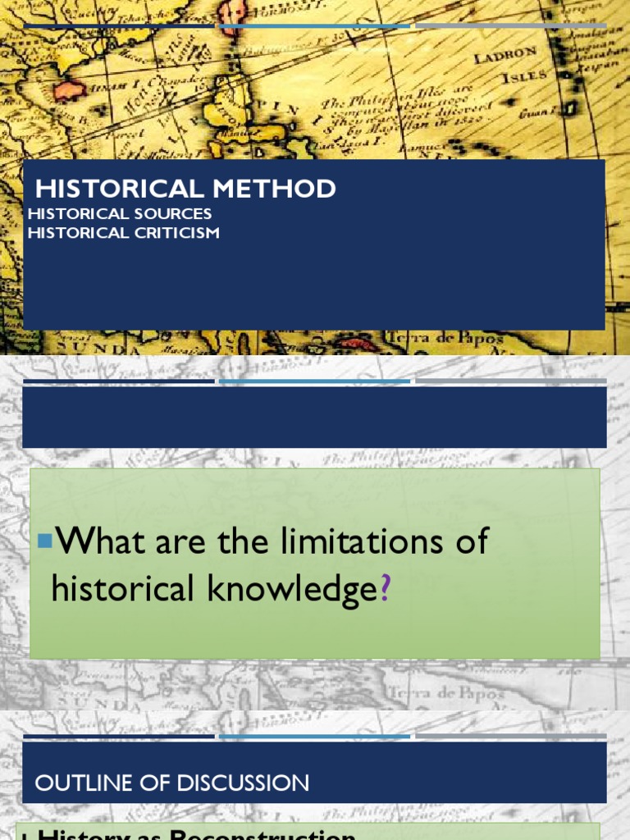
Task: Select the HISTORICAL CRITICISM subtitle text
Action: (x=123, y=233)
